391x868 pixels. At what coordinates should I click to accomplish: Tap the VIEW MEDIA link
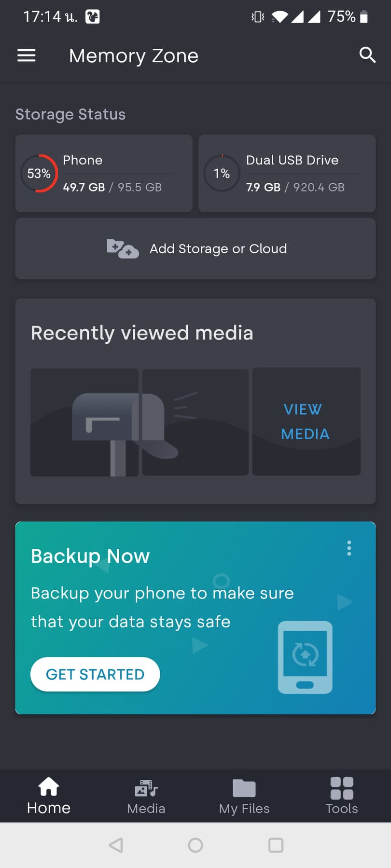coord(306,421)
